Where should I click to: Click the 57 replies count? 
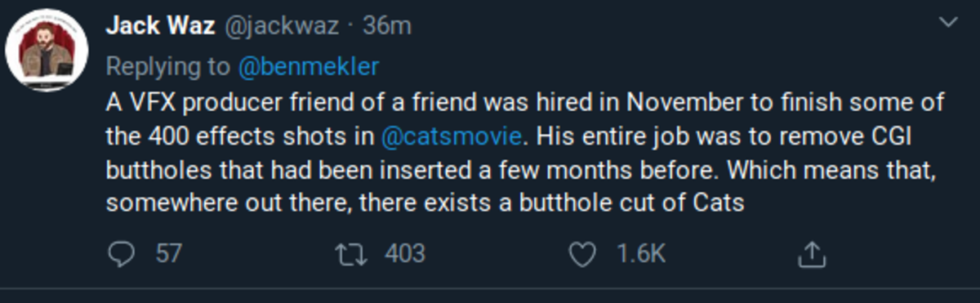point(168,255)
